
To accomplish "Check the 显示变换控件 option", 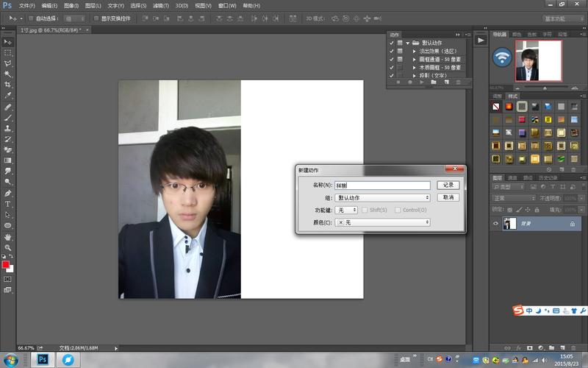I will (x=95, y=18).
